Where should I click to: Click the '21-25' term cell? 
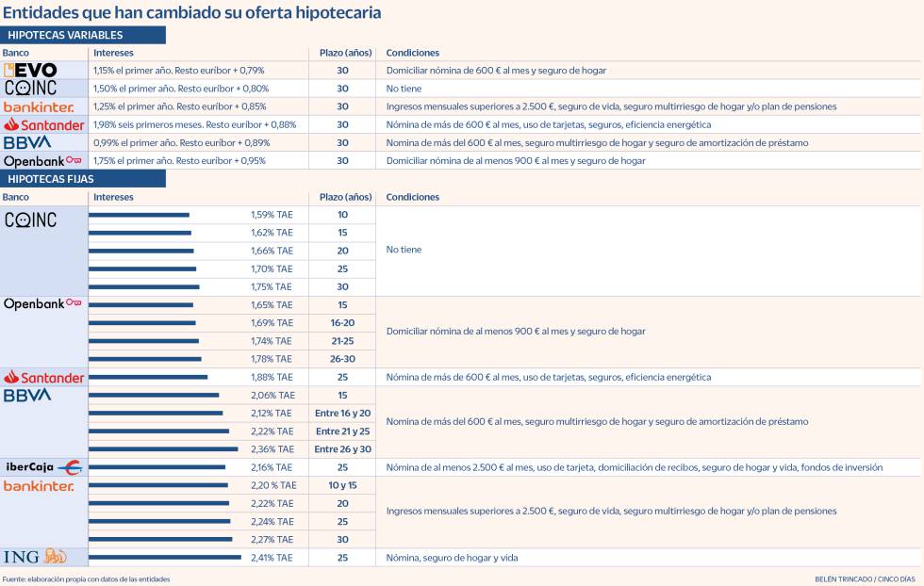pos(342,341)
